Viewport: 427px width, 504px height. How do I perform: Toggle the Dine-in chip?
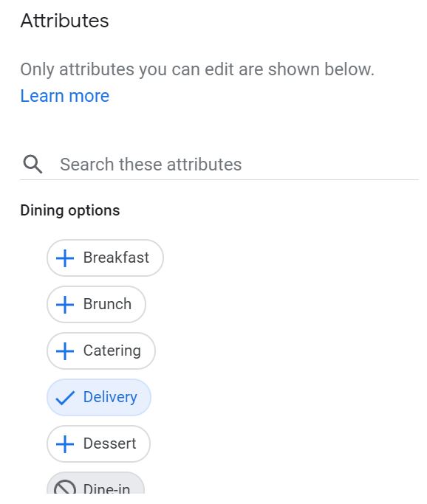tap(95, 483)
